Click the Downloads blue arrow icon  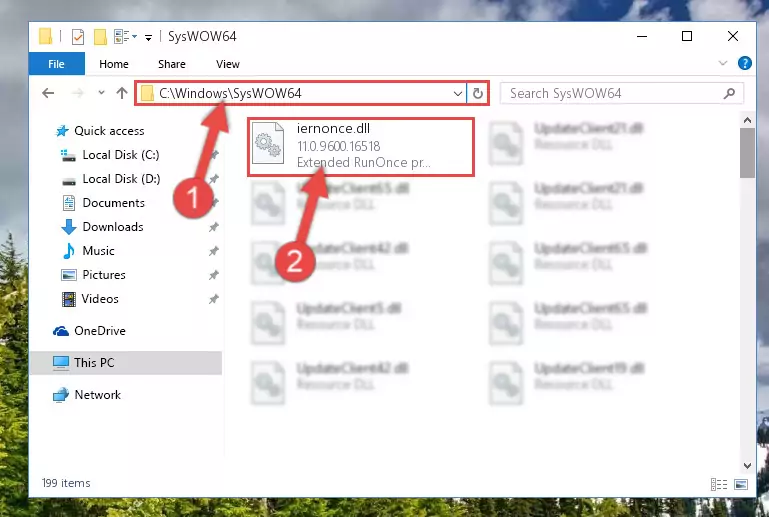coord(69,227)
